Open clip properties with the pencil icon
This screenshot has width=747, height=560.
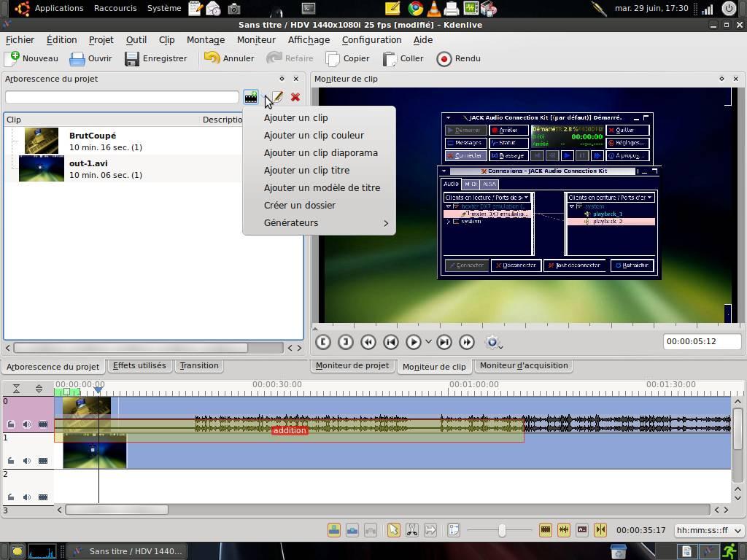276,97
